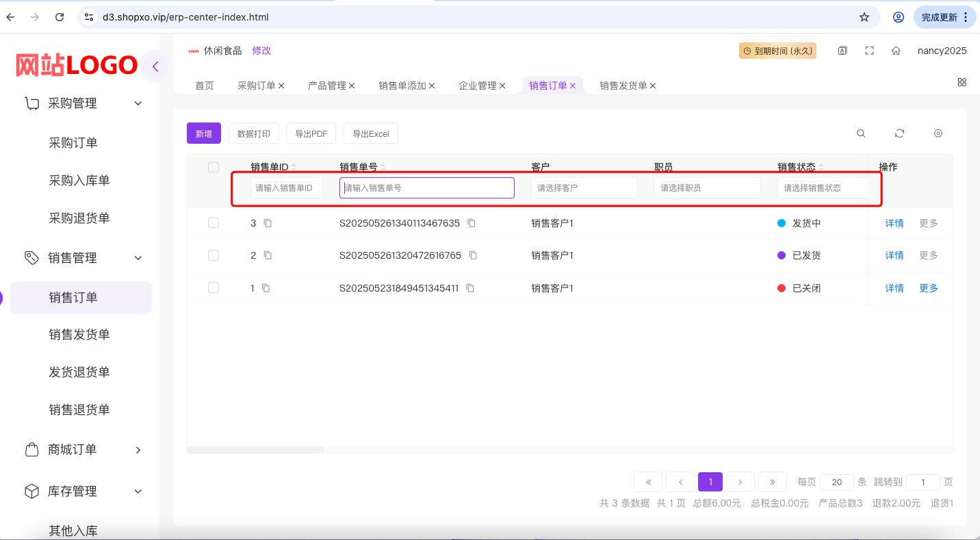Click the page size field showing 20
980x540 pixels.
pos(837,483)
